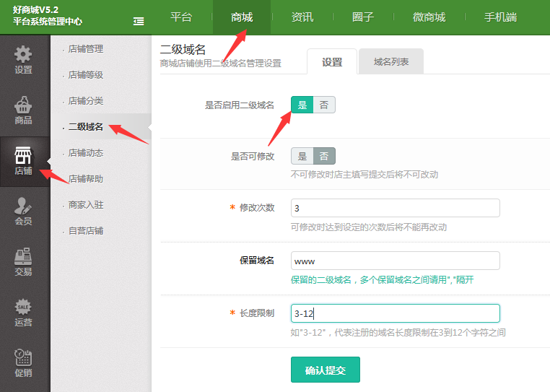
Task: Click the 好商城V5.2 platform title
Action: tap(36, 9)
